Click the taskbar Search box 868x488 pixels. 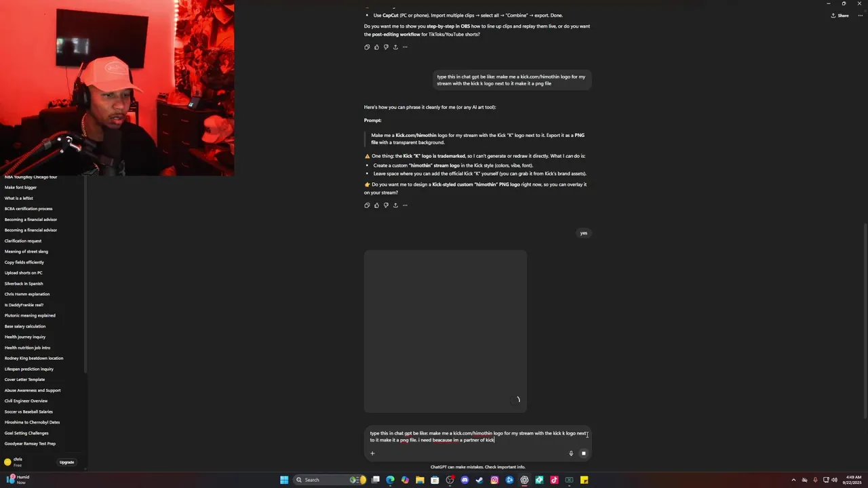pyautogui.click(x=330, y=480)
